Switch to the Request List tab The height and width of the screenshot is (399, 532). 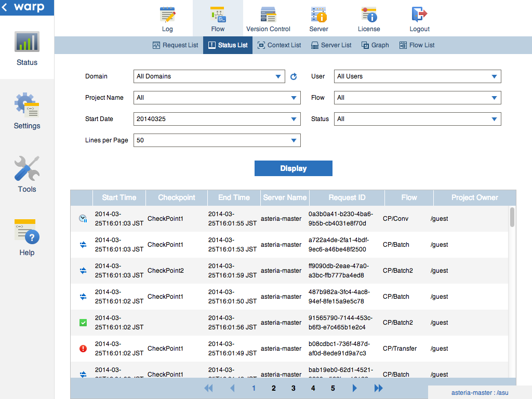pyautogui.click(x=175, y=45)
